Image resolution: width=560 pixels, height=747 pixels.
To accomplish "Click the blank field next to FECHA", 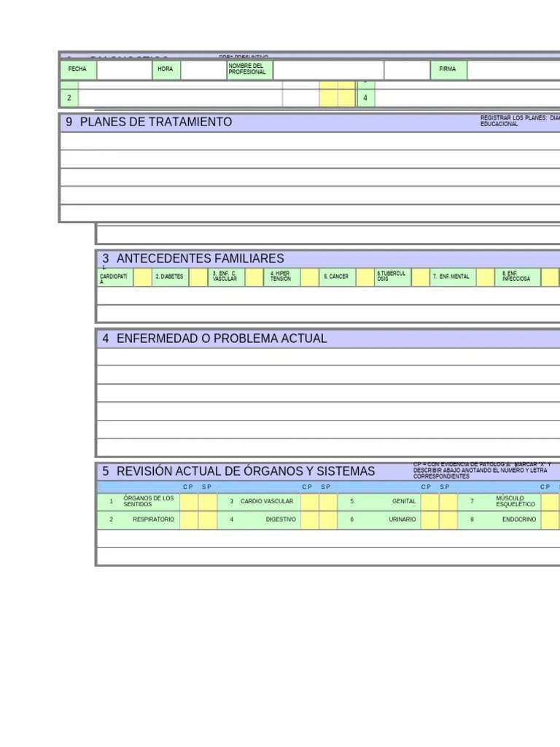I will 124,70.
